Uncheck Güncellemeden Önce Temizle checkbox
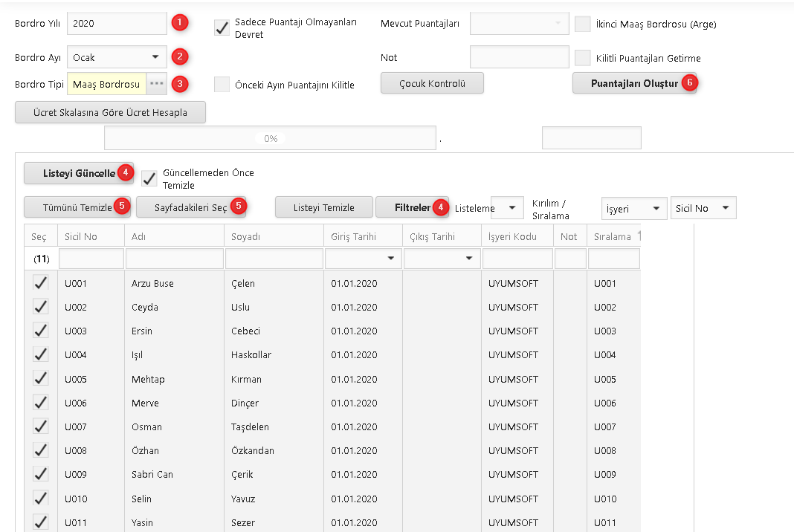Screen dimensions: 794x532 coord(149,178)
